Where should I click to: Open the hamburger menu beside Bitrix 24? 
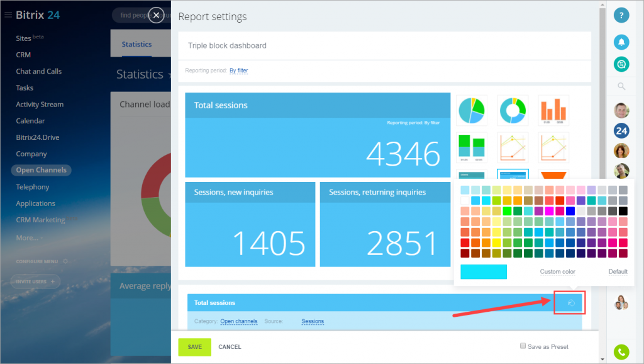click(8, 15)
